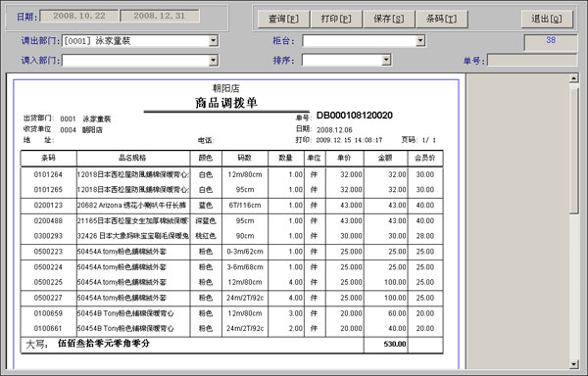
Task: Select the end date field 2008.12.31
Action: click(160, 16)
